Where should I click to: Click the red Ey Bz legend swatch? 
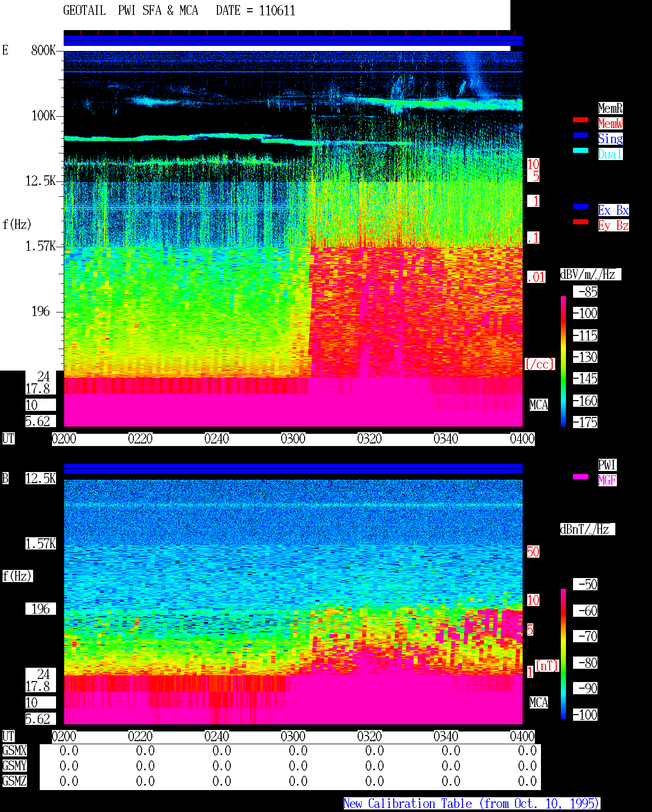[581, 222]
